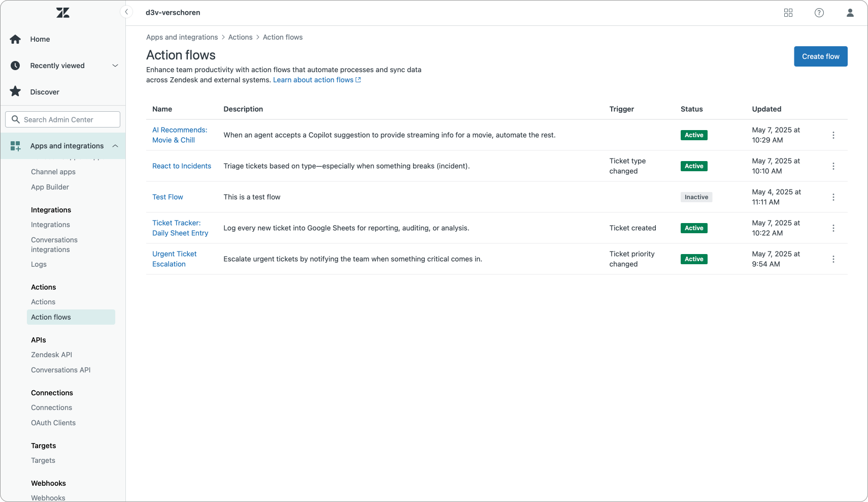Image resolution: width=868 pixels, height=502 pixels.
Task: Click the Name column header
Action: (x=162, y=109)
